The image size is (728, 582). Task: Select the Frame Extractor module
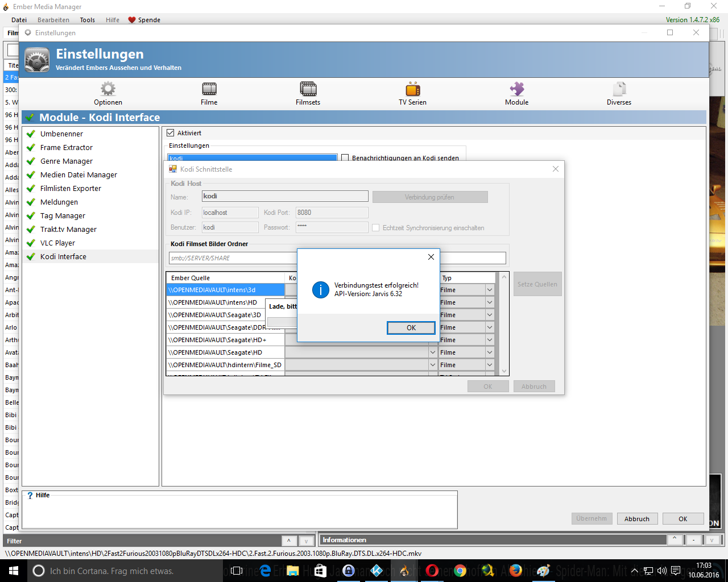[x=66, y=147]
